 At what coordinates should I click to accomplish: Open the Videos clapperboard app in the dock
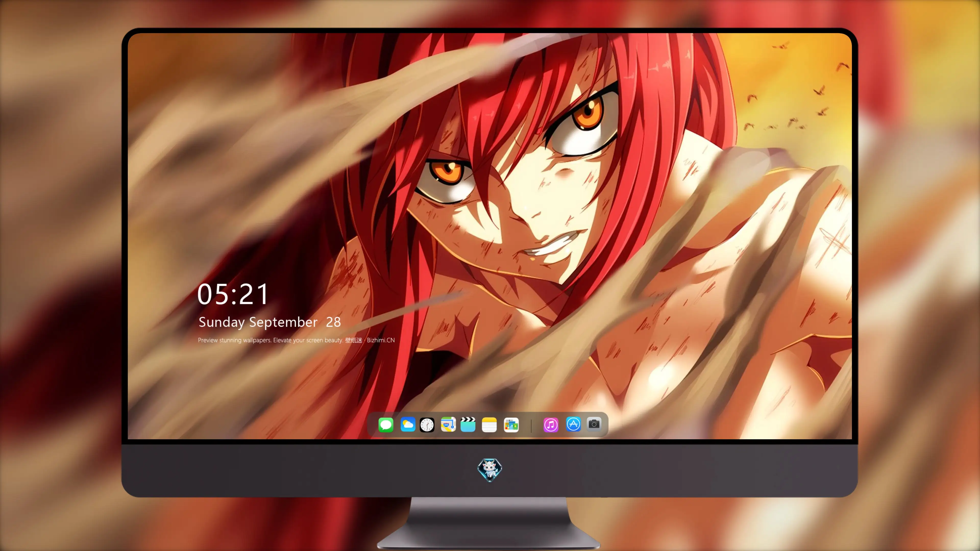tap(468, 425)
